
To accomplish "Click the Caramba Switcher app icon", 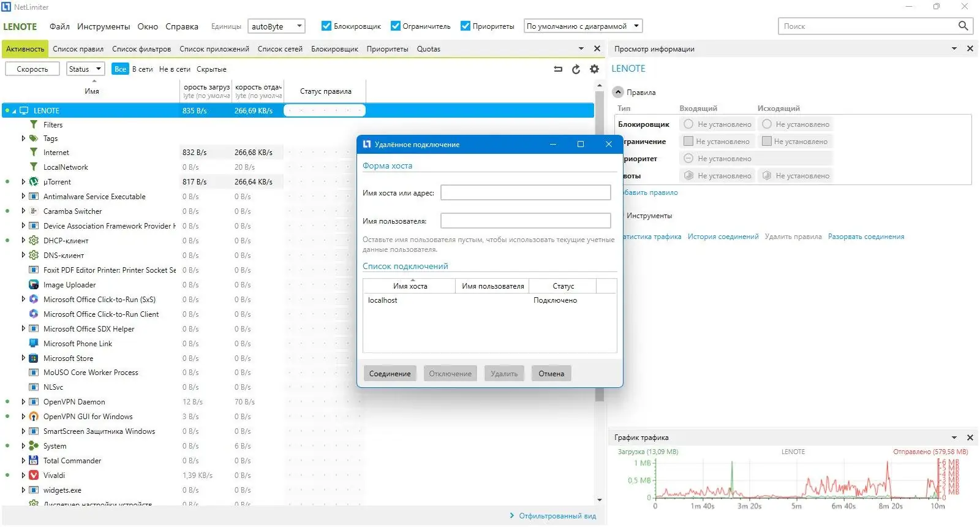I will (34, 211).
